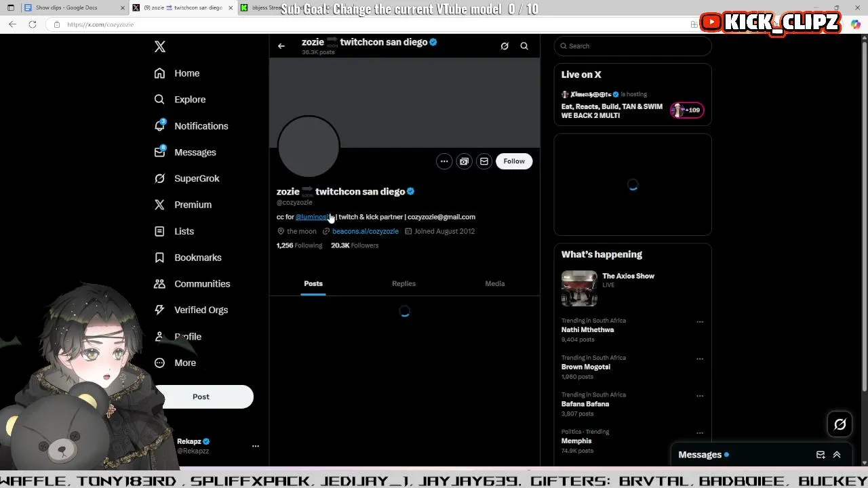Open the Axios Show thumbnail
Image resolution: width=868 pixels, height=488 pixels.
(579, 289)
